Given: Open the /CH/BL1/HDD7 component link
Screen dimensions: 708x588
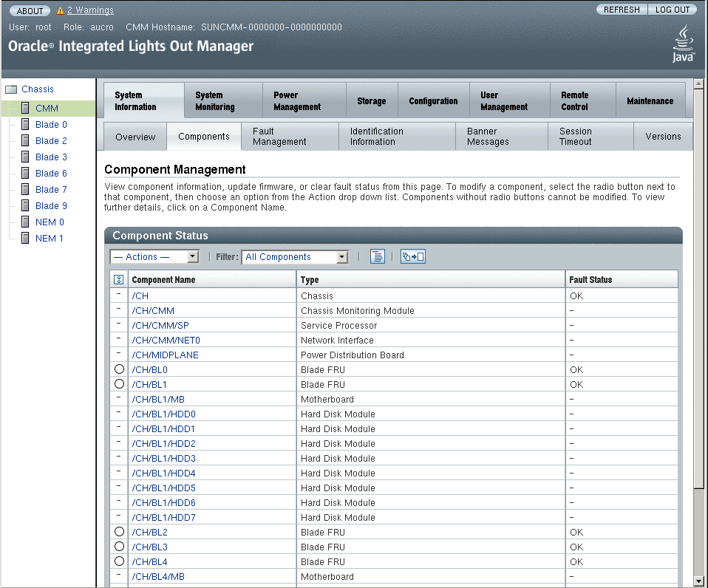Looking at the screenshot, I should (164, 518).
